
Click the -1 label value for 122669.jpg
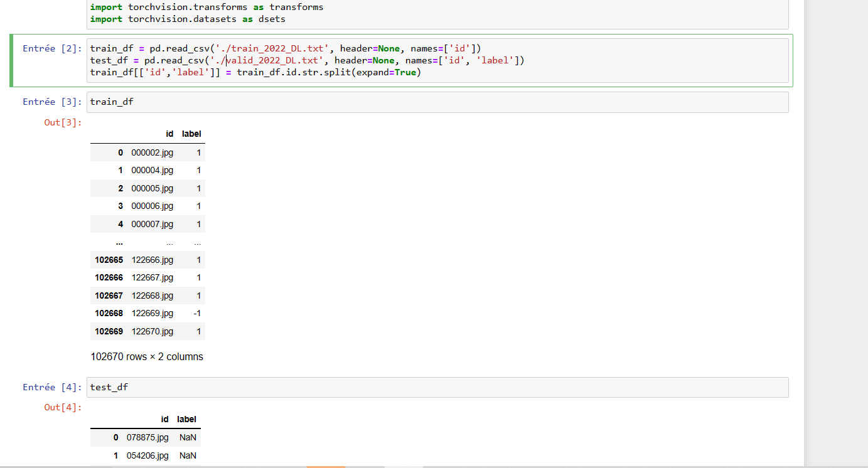tap(197, 313)
